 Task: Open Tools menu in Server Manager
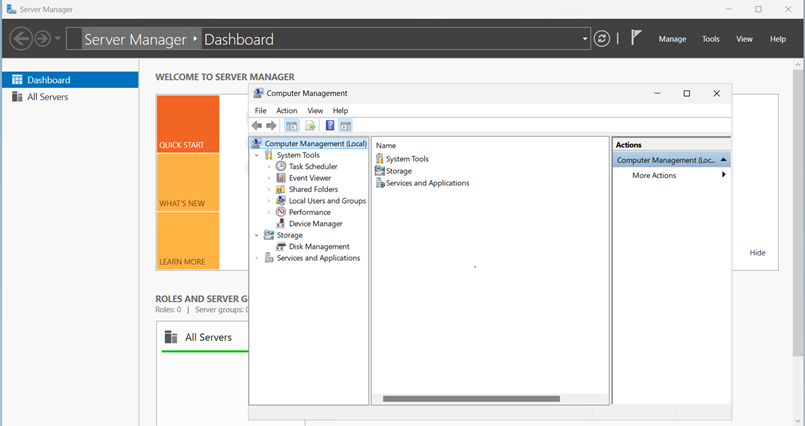point(711,39)
